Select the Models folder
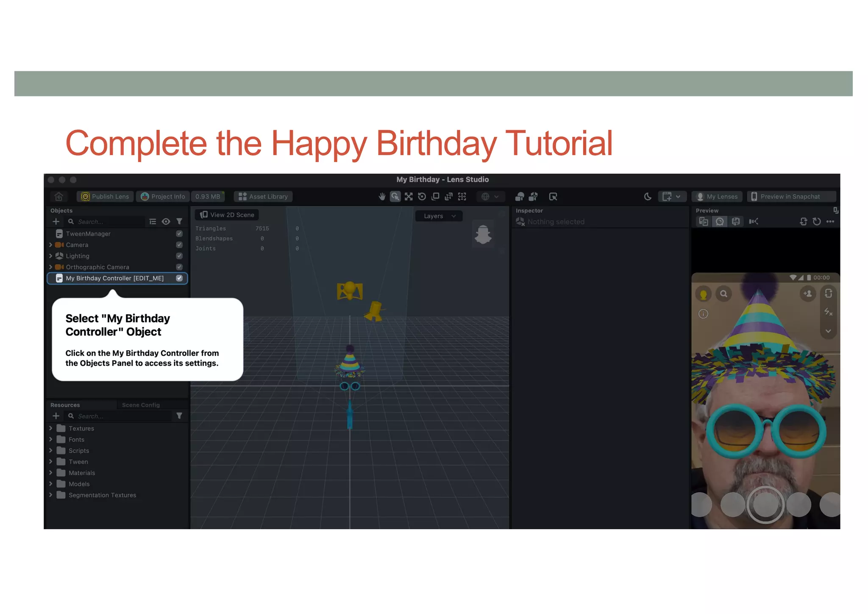The width and height of the screenshot is (868, 614). coord(79,484)
